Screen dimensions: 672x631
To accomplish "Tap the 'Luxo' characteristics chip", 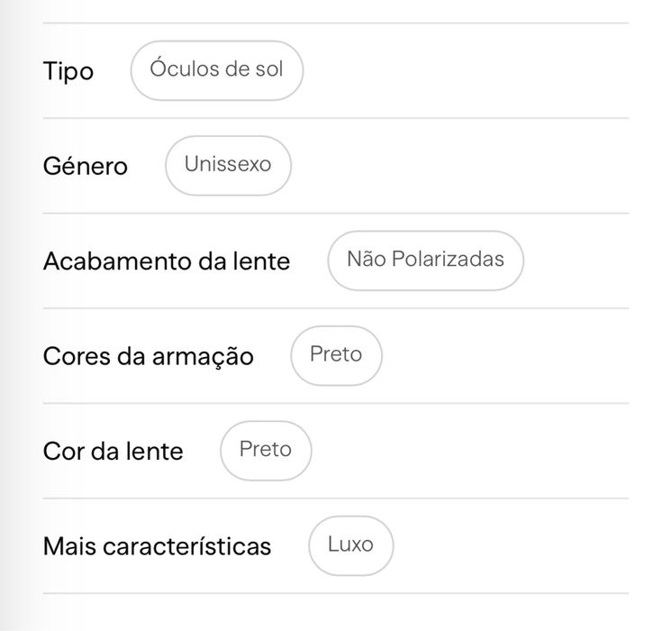I will coord(350,545).
